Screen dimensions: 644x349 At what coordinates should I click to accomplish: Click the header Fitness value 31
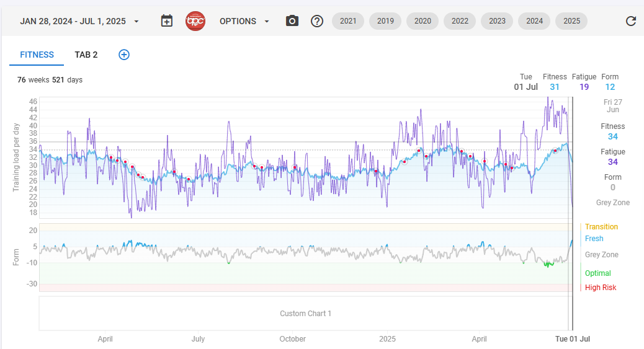tap(555, 87)
